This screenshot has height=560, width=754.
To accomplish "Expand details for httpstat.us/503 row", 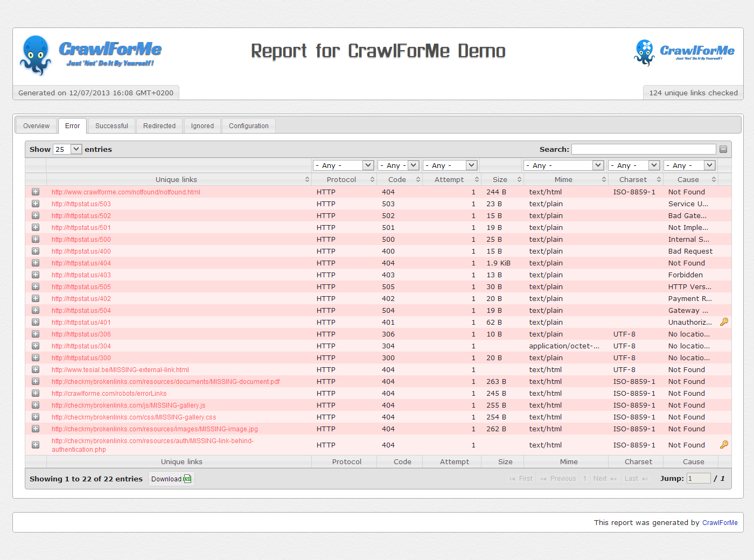I will [36, 204].
